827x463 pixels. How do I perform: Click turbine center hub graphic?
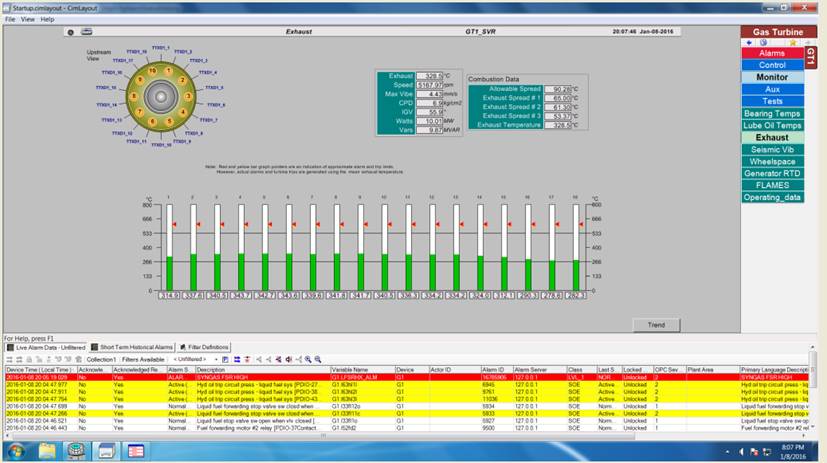161,97
